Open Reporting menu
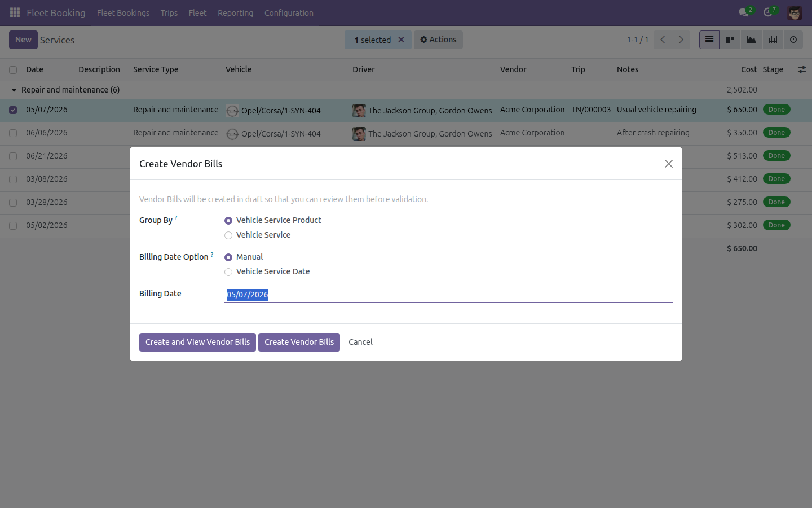The image size is (812, 508). pos(235,13)
